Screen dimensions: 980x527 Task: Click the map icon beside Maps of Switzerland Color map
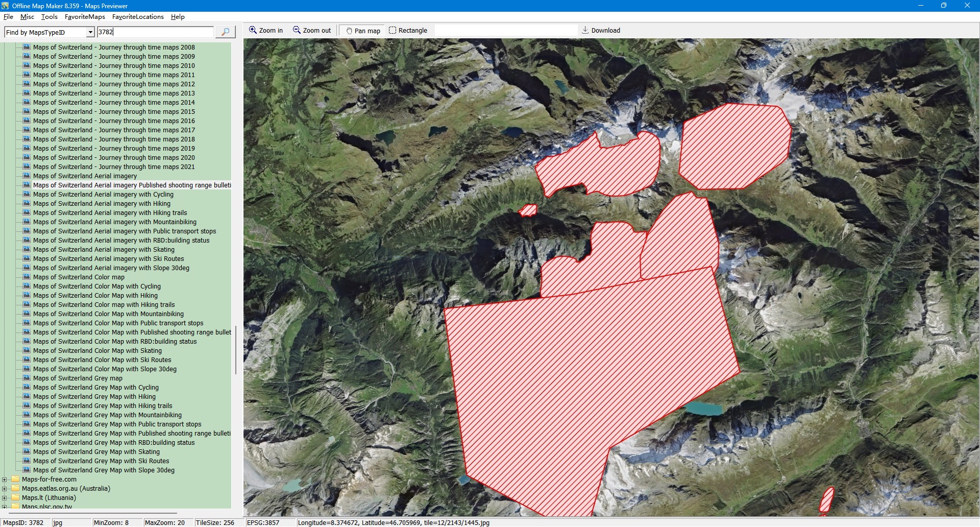(x=27, y=277)
